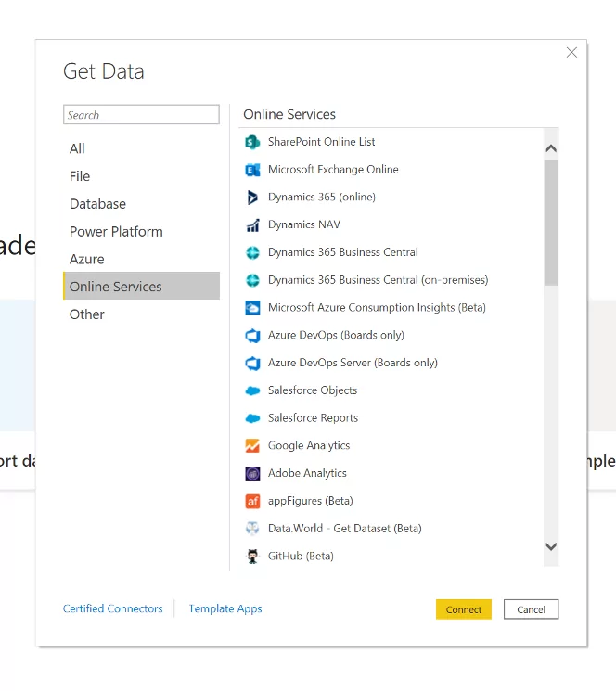Select Microsoft Exchange Online connector text
The image size is (616, 691).
333,170
